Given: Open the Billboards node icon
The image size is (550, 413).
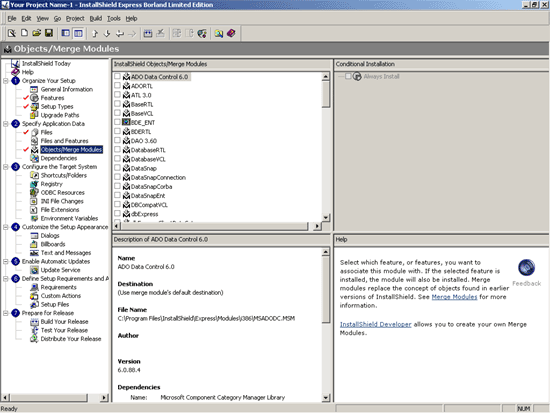Looking at the screenshot, I should coord(34,244).
